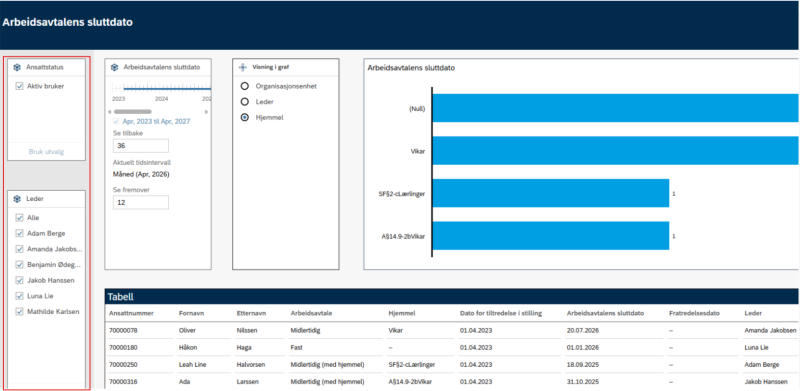
Task: Click the Ansattstatus filter cube icon
Action: pyautogui.click(x=17, y=67)
